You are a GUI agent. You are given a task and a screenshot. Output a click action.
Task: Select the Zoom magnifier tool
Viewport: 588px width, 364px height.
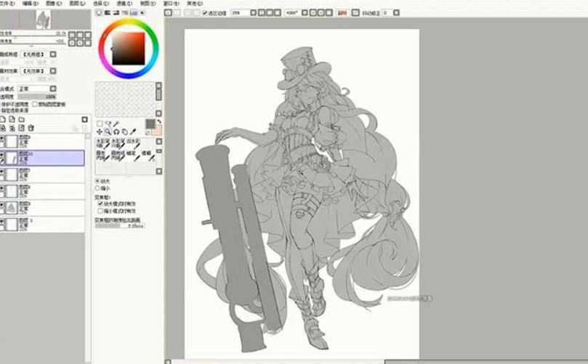(x=108, y=132)
